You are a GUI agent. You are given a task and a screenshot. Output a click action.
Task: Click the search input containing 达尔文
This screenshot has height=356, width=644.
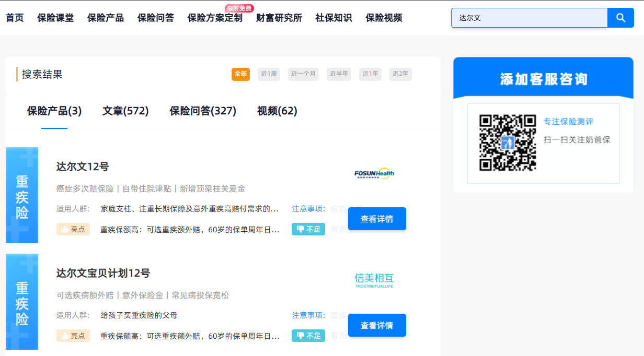coord(529,18)
